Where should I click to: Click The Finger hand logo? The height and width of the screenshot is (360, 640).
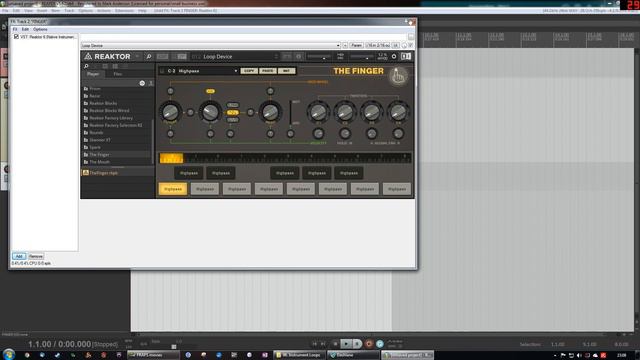click(x=398, y=76)
